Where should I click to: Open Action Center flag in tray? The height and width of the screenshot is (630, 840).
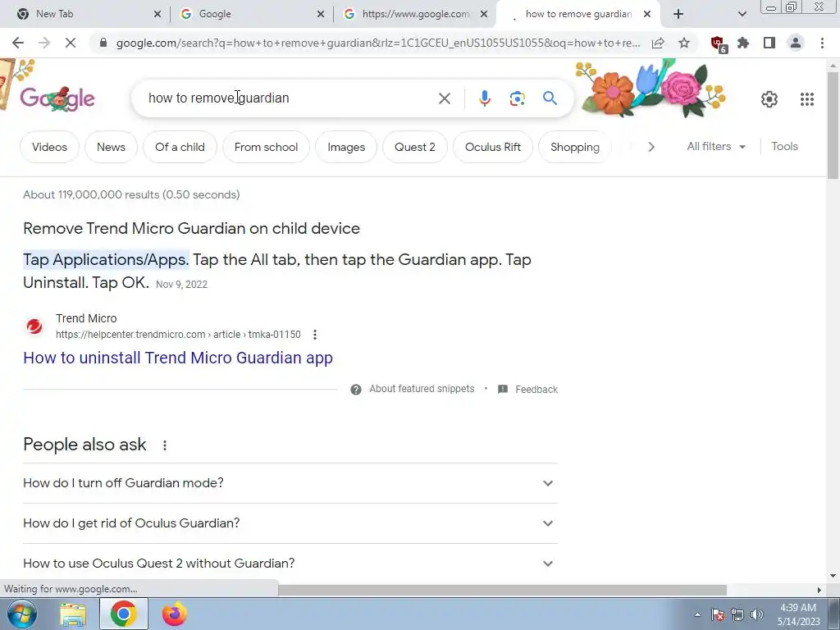pos(718,614)
